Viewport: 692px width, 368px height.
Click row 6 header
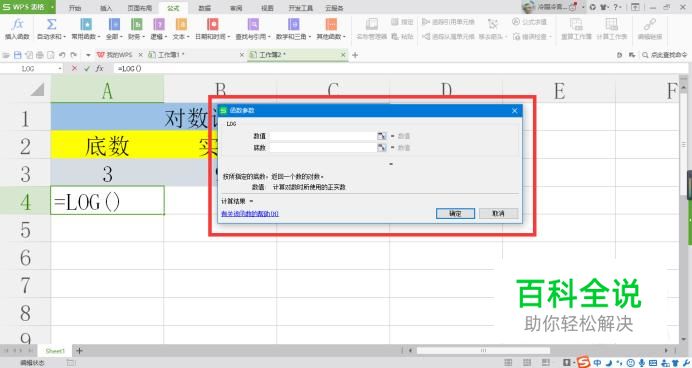pos(25,257)
